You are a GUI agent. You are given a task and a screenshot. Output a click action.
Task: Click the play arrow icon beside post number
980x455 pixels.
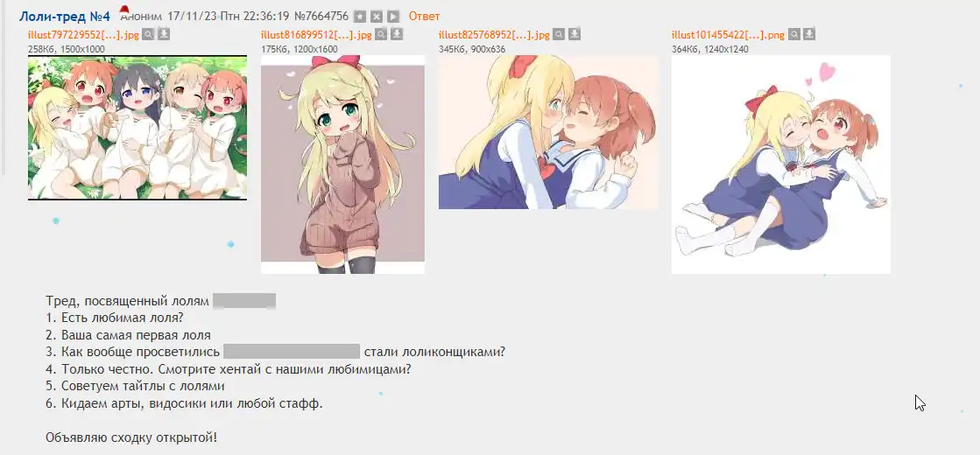(393, 17)
